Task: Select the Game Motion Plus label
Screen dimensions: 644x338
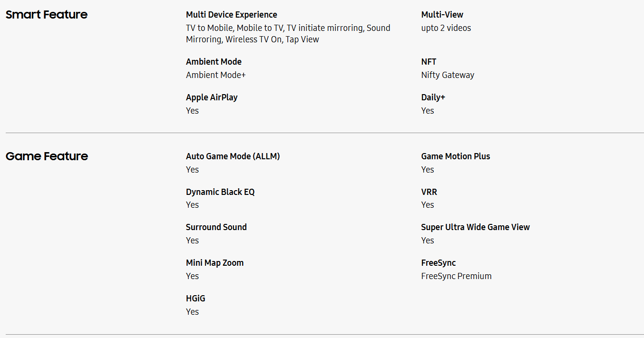Action: coord(455,156)
